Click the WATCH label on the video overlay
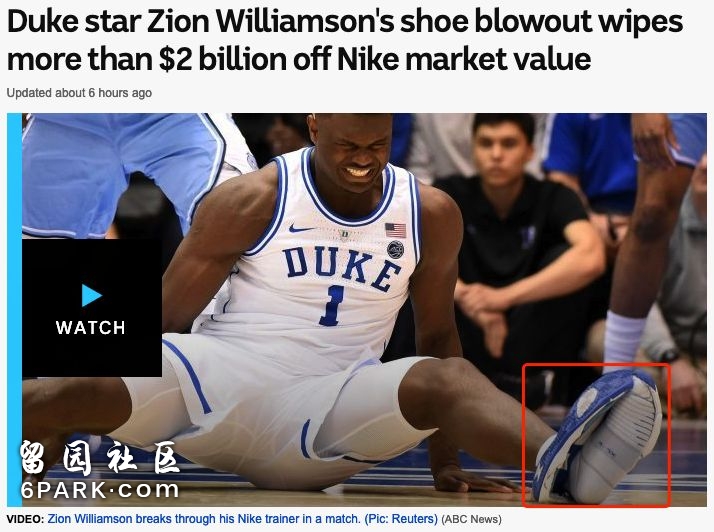714x532 pixels. point(91,327)
